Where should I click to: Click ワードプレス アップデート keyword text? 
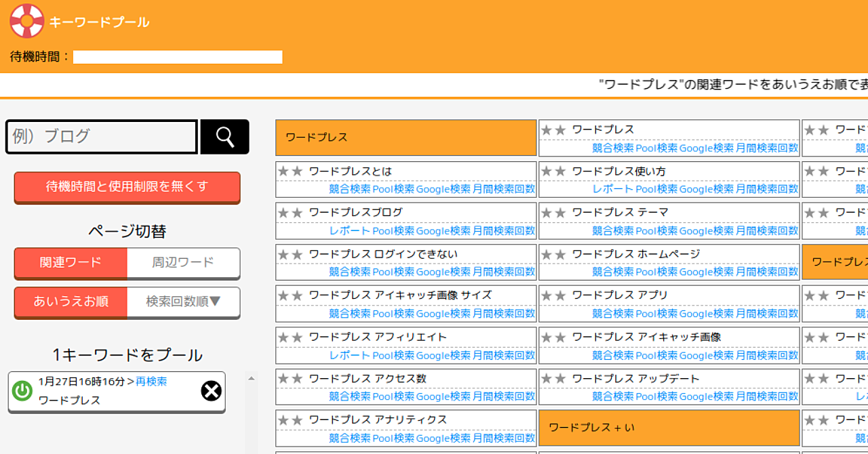[635, 379]
